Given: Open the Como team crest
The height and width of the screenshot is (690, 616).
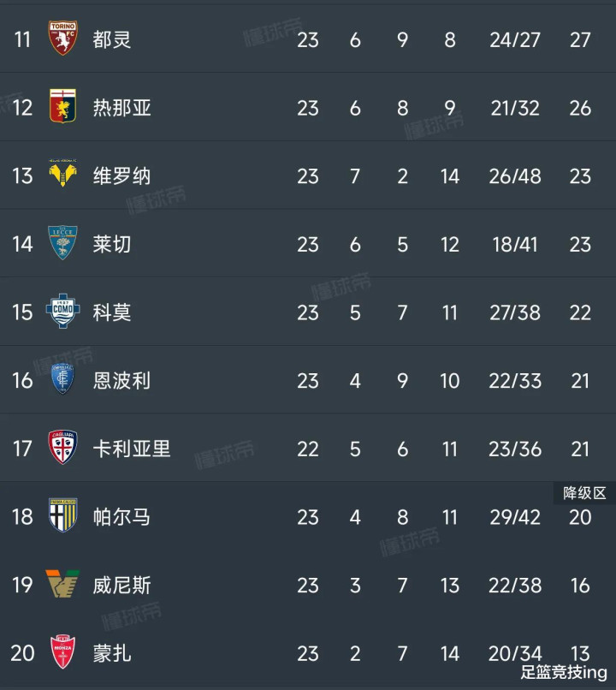Looking at the screenshot, I should (x=62, y=311).
